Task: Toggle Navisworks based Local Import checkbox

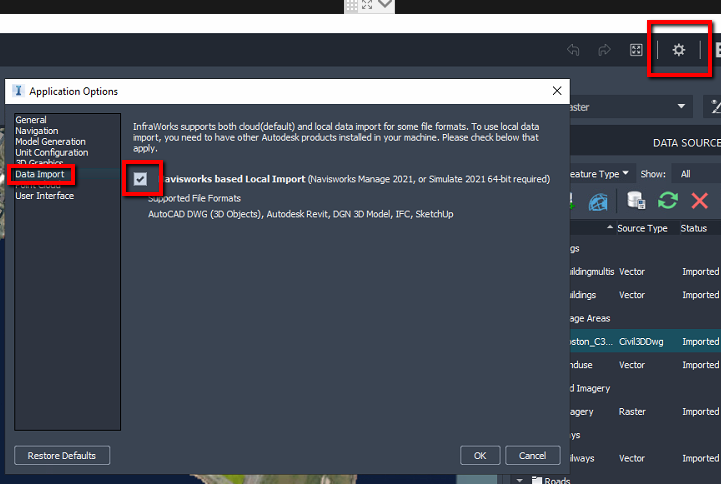Action: (x=140, y=179)
